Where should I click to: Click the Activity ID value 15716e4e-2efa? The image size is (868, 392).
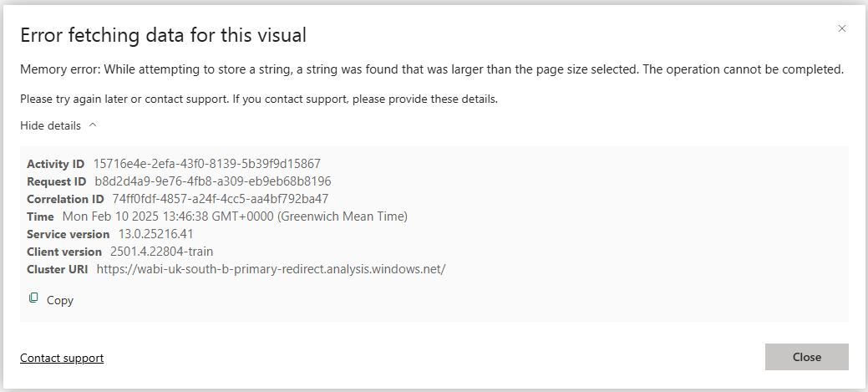click(x=207, y=164)
